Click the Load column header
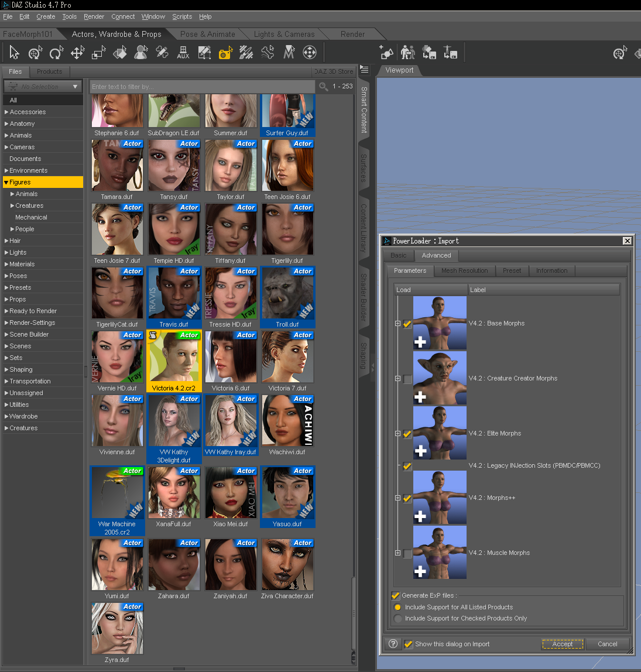Viewport: 641px width, 672px height. coord(431,290)
